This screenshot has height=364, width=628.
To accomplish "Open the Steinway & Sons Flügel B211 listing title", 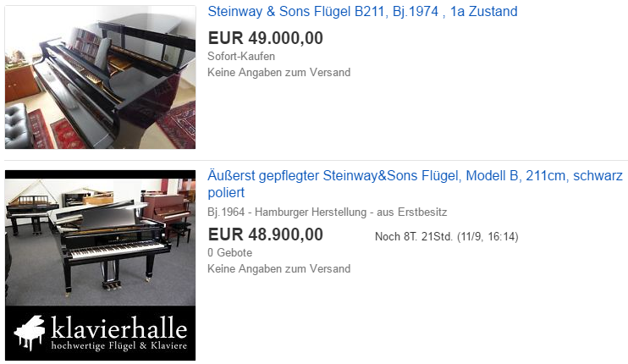I will tap(362, 12).
